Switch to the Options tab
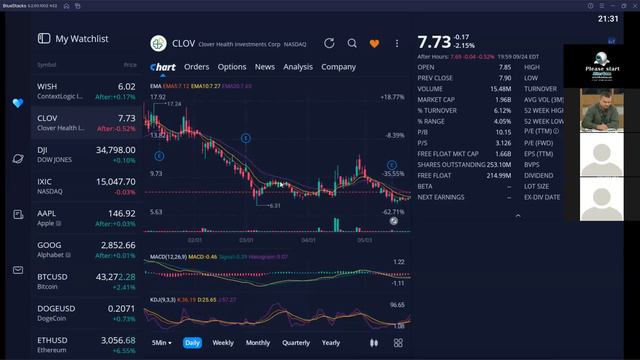This screenshot has width=640, height=360. click(x=232, y=67)
